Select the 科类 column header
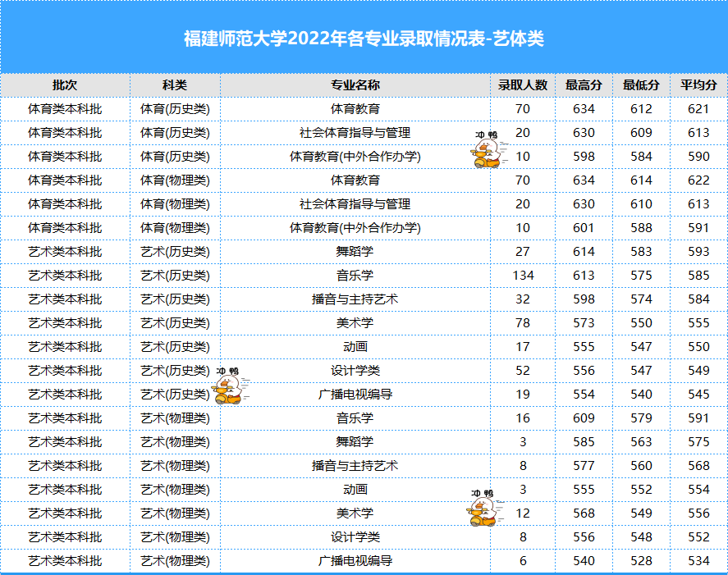The height and width of the screenshot is (575, 728). click(x=175, y=85)
